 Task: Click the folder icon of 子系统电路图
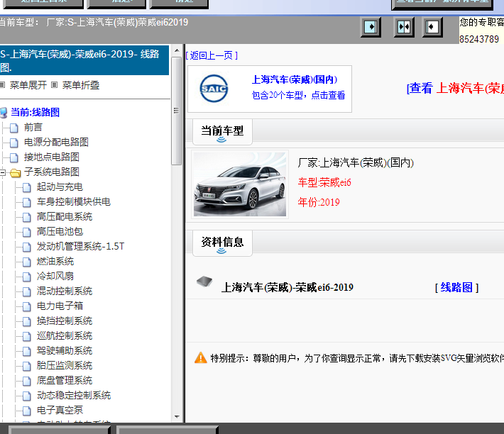[15, 173]
